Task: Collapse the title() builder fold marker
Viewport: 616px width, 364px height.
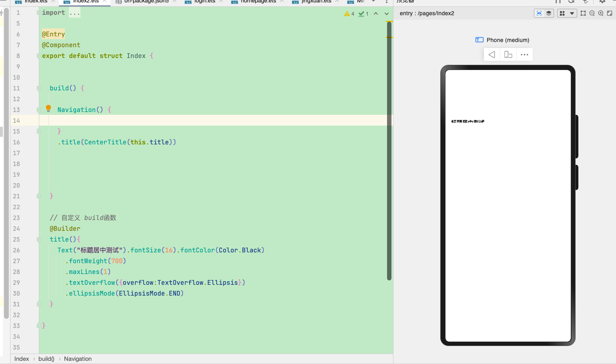Action: [x=39, y=240]
